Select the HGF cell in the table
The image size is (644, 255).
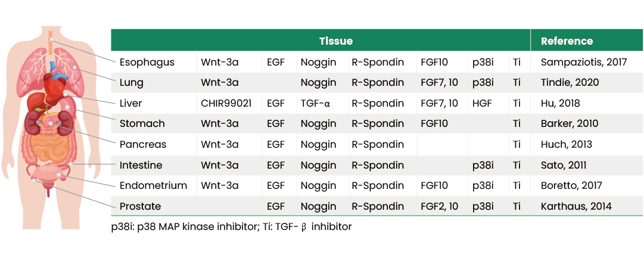tap(481, 103)
